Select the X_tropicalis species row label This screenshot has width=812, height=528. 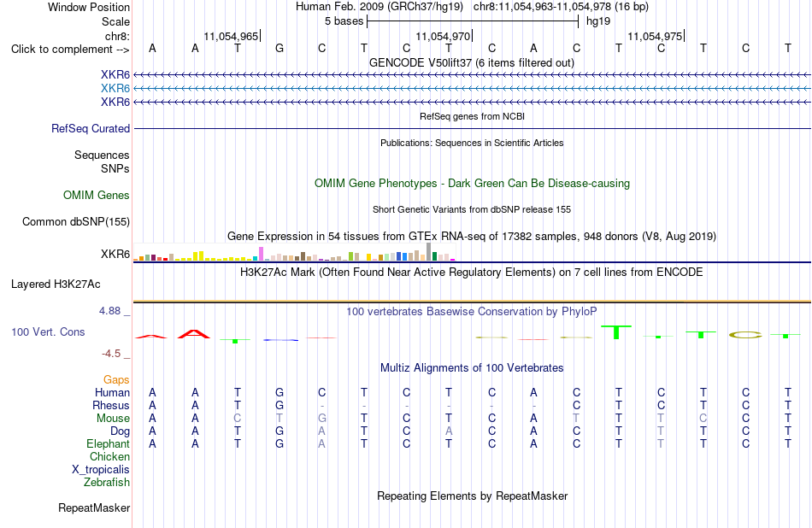[x=101, y=470]
